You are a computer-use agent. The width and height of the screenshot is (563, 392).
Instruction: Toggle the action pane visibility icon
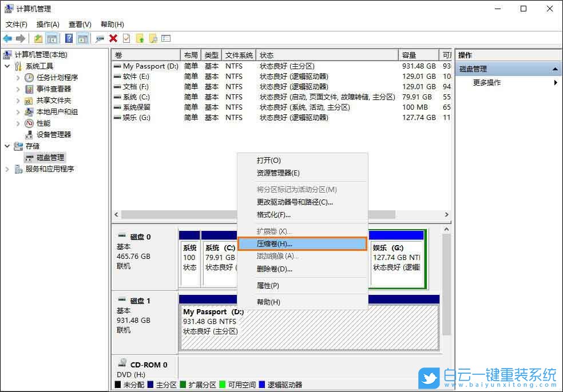(x=82, y=38)
